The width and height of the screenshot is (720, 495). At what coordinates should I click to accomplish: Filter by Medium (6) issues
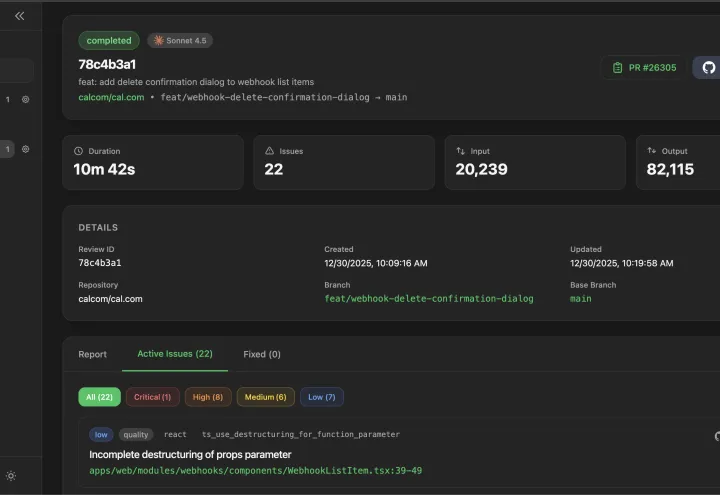pyautogui.click(x=265, y=397)
